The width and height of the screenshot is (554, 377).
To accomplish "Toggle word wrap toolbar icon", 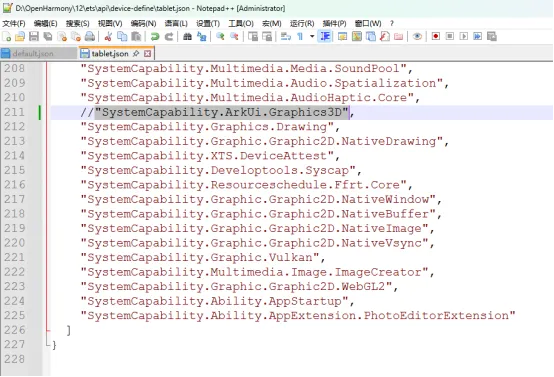I will point(285,36).
